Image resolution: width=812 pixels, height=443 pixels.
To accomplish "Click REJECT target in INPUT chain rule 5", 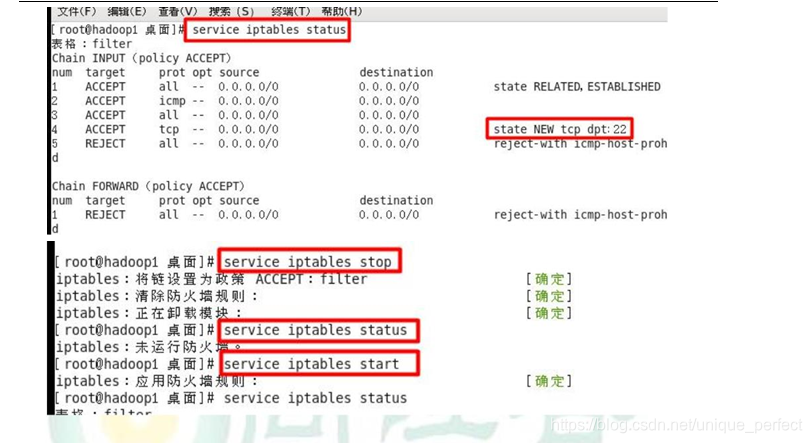I will [x=105, y=144].
